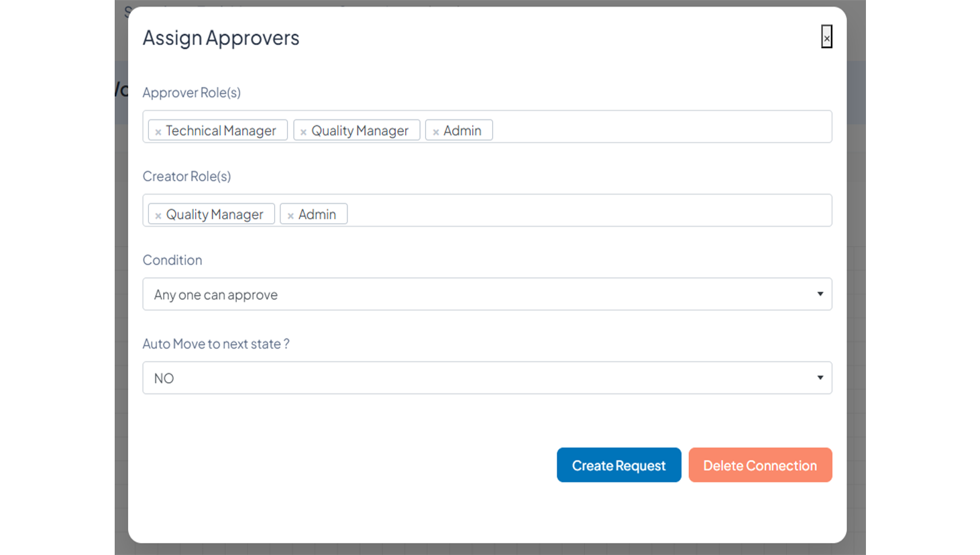Image resolution: width=980 pixels, height=555 pixels.
Task: Select Admin tag text in Creator Roles
Action: coord(317,214)
